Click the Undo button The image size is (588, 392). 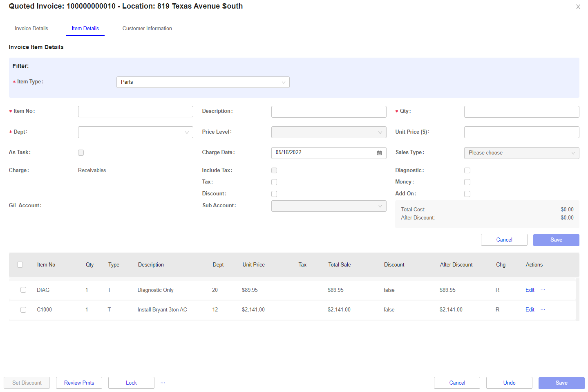point(509,383)
